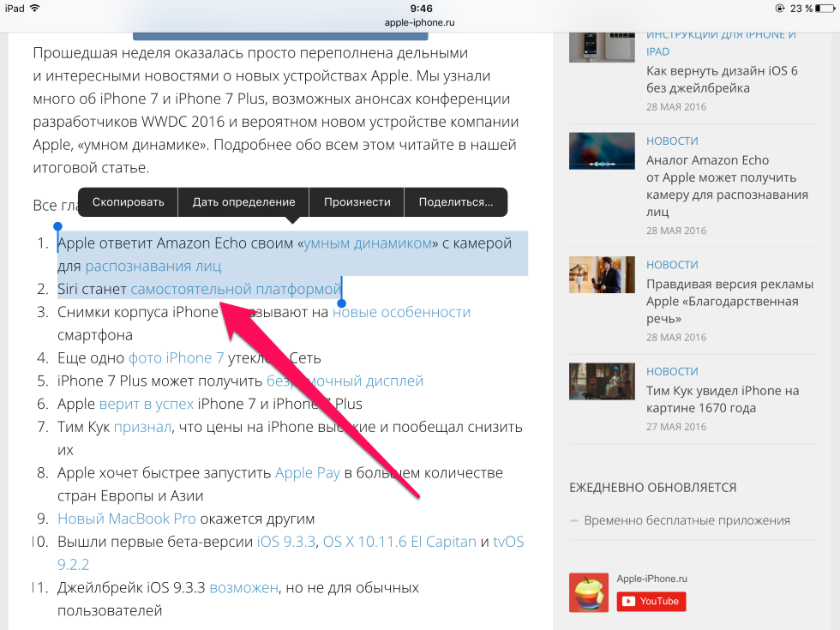The height and width of the screenshot is (630, 840).
Task: Follow the распознавания лиц link
Action: [x=153, y=267]
